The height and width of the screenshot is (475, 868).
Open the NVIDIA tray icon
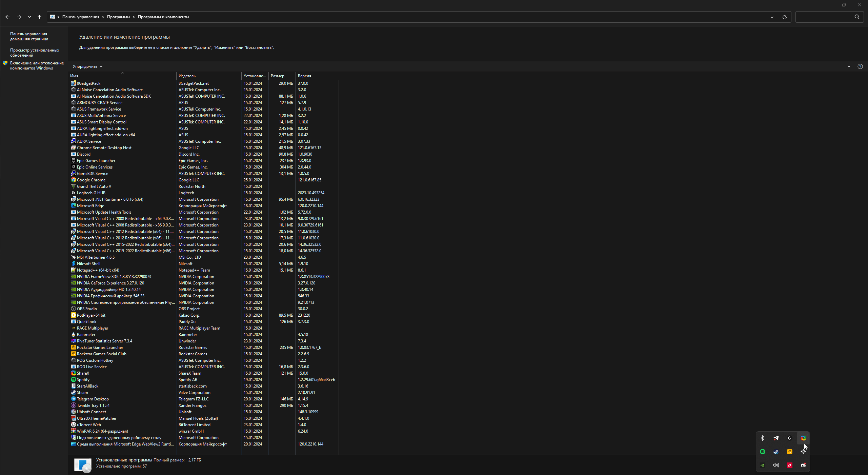tap(762, 465)
